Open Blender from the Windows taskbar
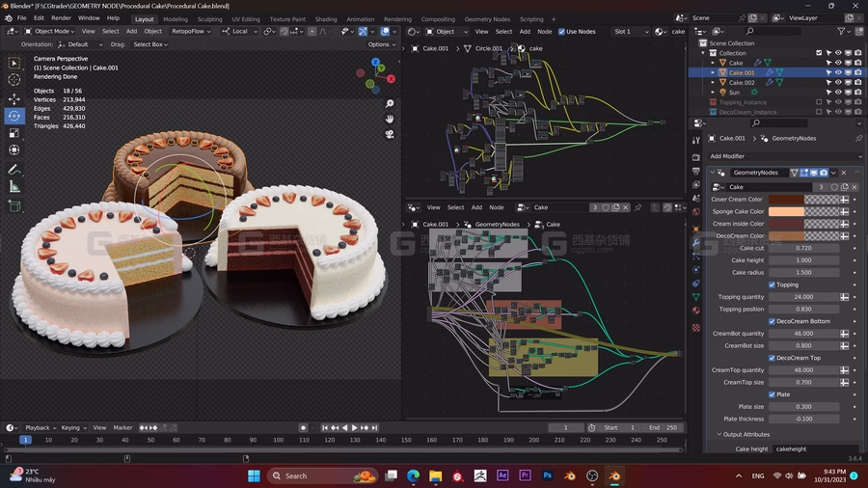Screen dimensions: 868x488 tap(614, 475)
